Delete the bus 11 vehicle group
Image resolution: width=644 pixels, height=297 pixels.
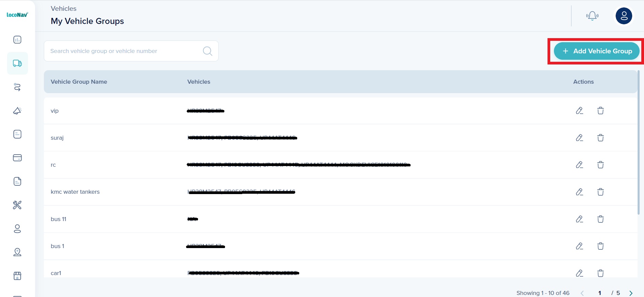point(600,219)
